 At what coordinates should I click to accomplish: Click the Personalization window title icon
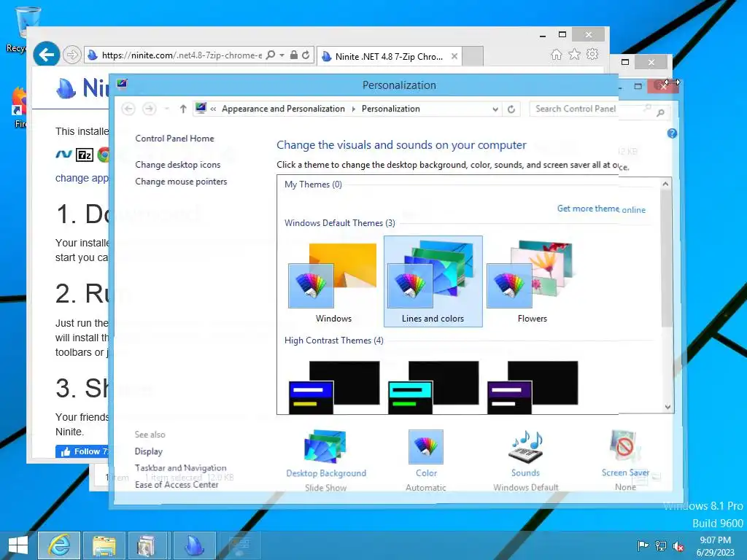coord(122,85)
